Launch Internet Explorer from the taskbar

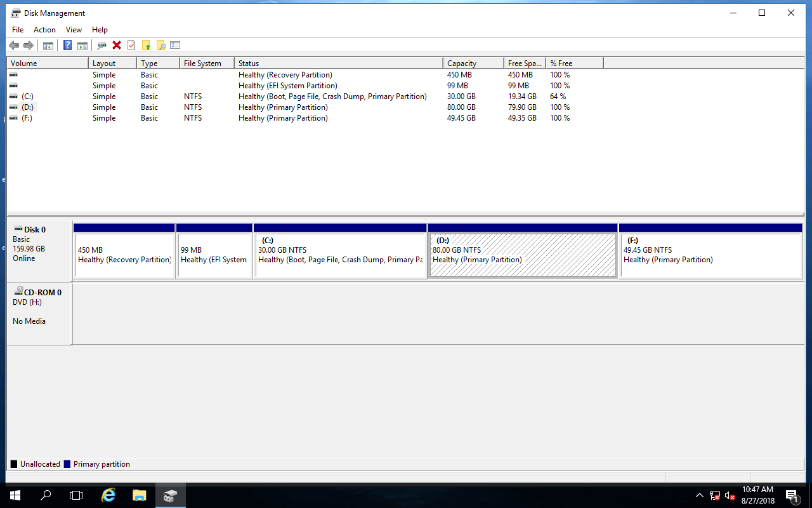click(x=108, y=495)
